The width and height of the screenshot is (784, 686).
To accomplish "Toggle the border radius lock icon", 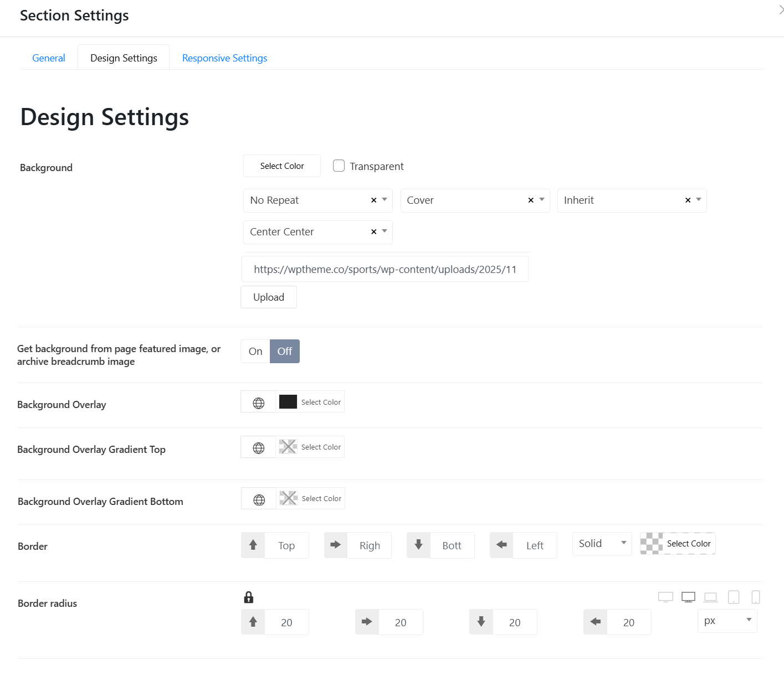I will 249,597.
